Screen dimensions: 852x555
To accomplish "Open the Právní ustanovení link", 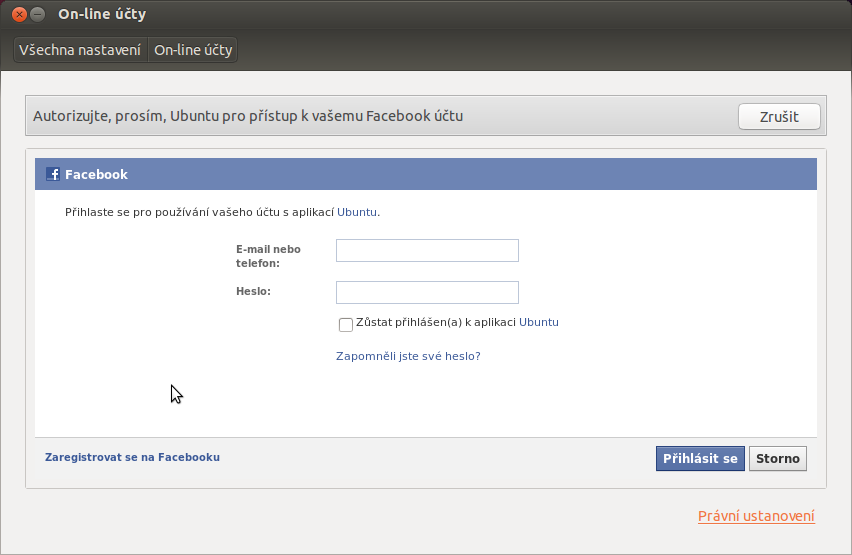I will click(756, 516).
